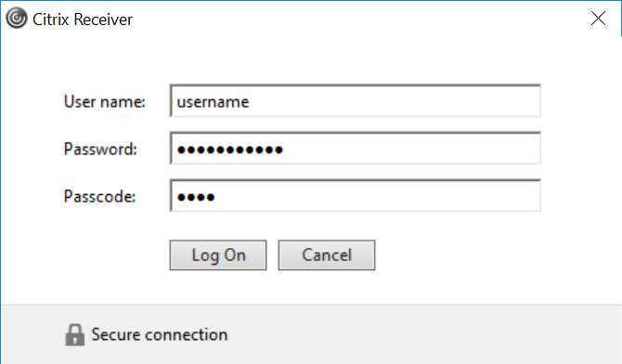Click the Log On button

[x=218, y=255]
